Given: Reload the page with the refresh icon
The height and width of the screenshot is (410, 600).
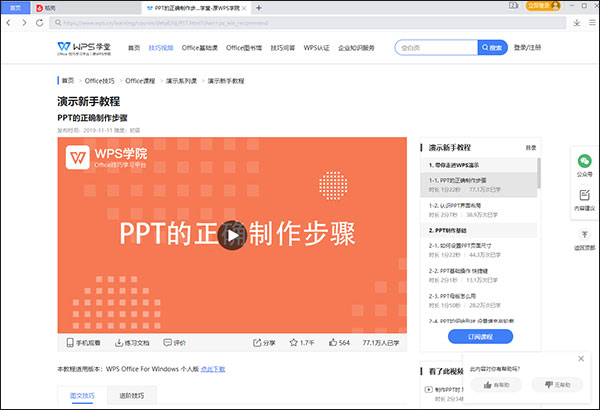Looking at the screenshot, I should pyautogui.click(x=39, y=23).
